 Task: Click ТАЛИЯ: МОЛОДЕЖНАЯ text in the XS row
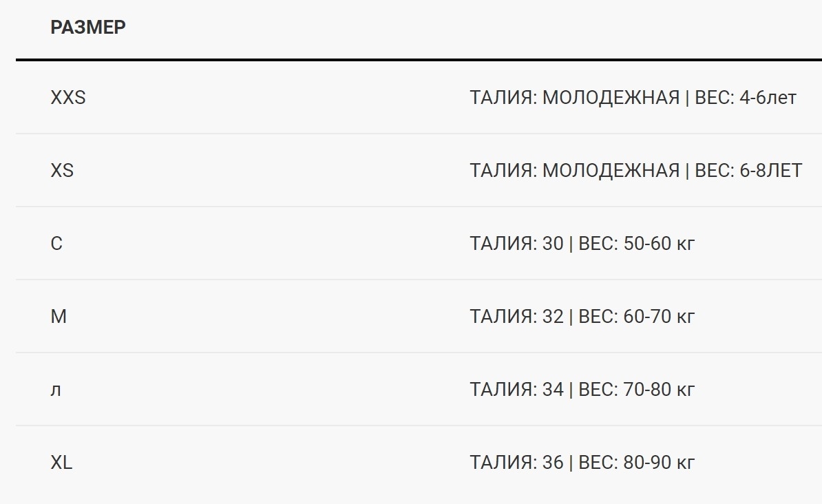coord(574,171)
